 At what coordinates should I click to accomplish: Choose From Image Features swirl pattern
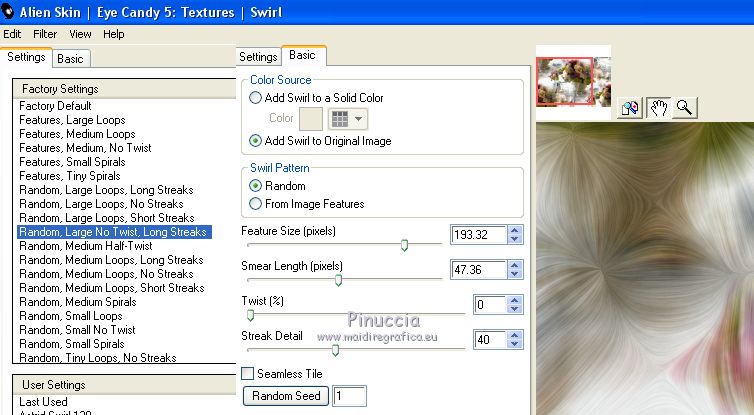[255, 204]
